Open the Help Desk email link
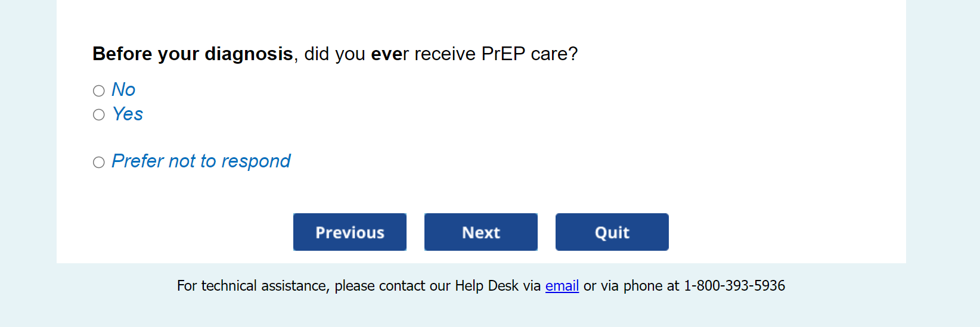This screenshot has width=980, height=327. [x=562, y=286]
